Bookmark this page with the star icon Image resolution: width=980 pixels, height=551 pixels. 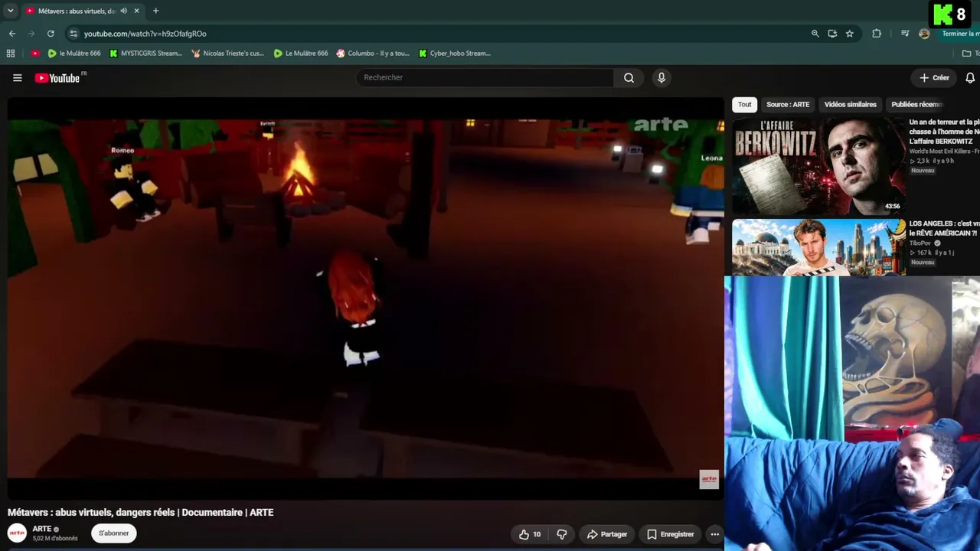click(x=850, y=34)
